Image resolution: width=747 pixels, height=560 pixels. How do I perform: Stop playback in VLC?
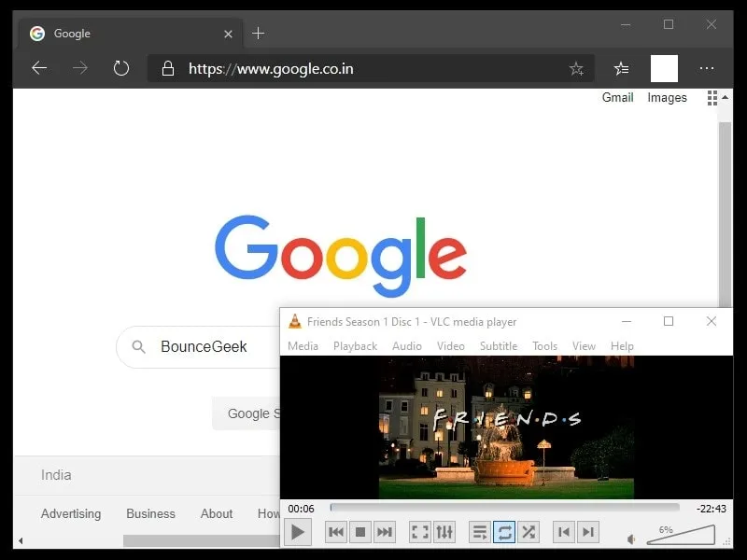[360, 532]
